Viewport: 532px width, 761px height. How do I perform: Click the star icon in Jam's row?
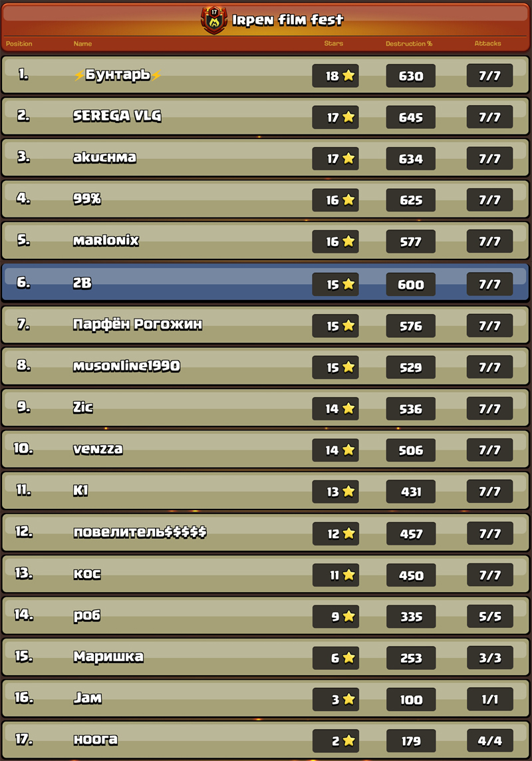point(348,699)
